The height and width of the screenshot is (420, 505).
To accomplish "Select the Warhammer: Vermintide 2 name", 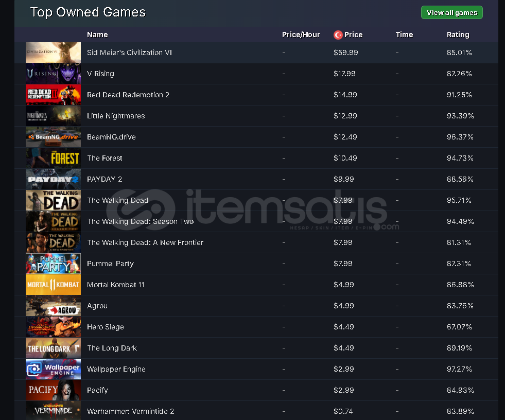I will [x=130, y=411].
